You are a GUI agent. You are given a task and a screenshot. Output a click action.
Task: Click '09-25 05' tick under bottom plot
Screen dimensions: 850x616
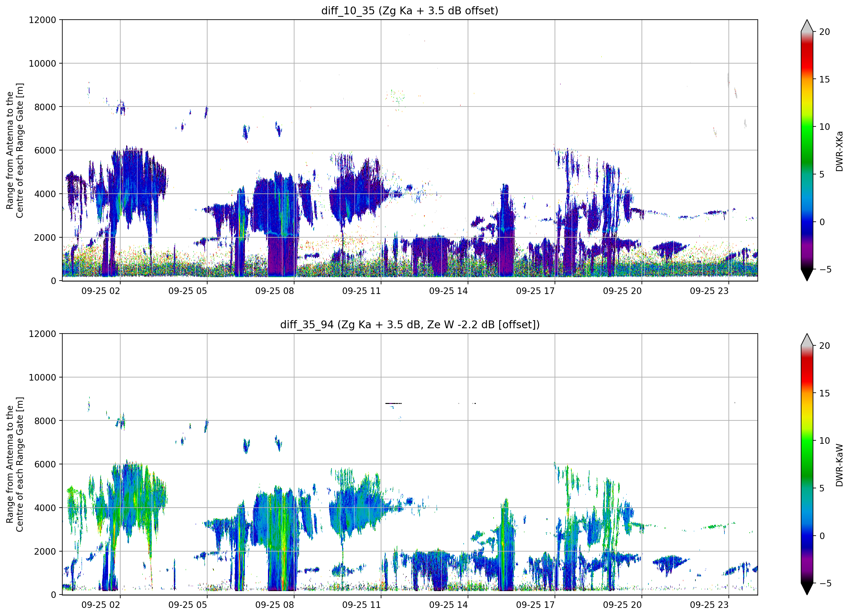coord(188,605)
